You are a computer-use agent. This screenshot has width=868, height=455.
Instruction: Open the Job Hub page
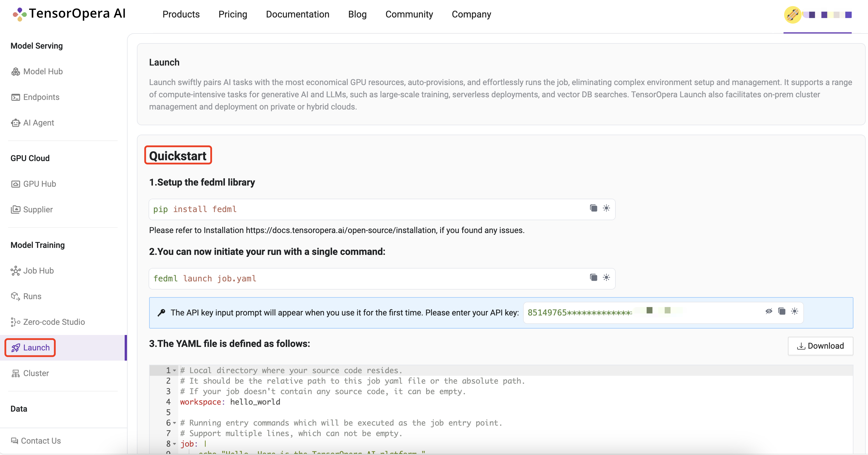tap(38, 271)
